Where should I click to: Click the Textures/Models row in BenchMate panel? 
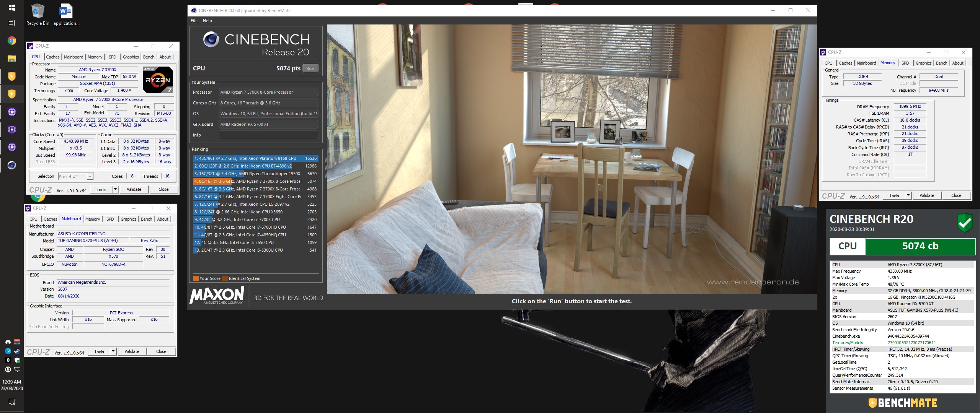tap(902, 343)
